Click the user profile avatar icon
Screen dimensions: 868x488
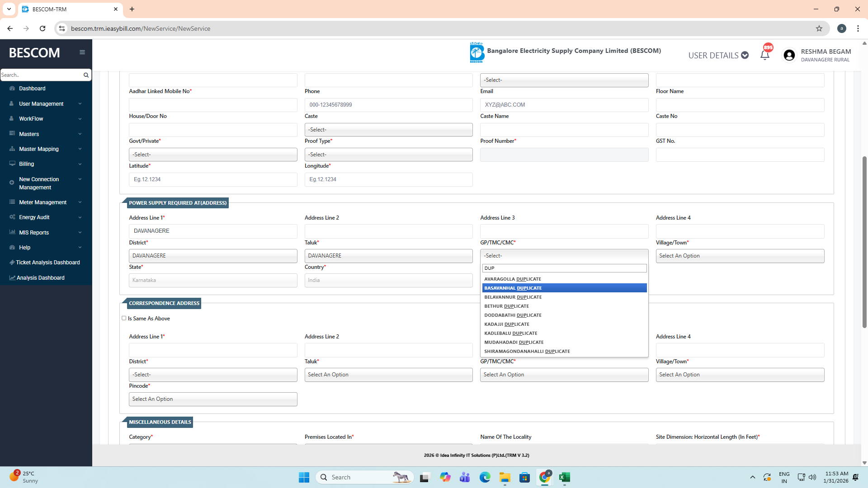789,55
